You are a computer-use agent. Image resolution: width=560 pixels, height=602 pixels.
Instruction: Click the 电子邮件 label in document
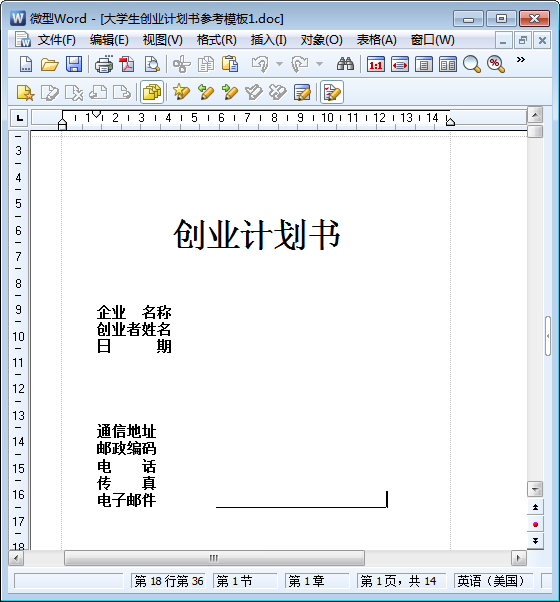point(126,500)
